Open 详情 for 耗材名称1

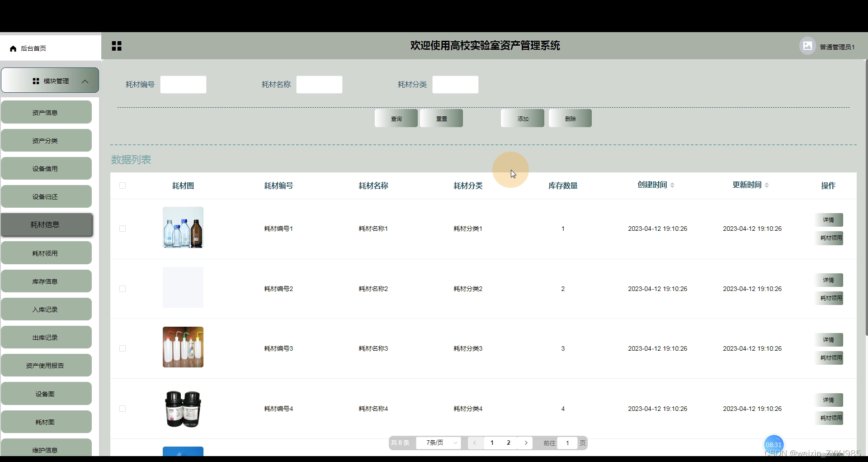pyautogui.click(x=829, y=220)
